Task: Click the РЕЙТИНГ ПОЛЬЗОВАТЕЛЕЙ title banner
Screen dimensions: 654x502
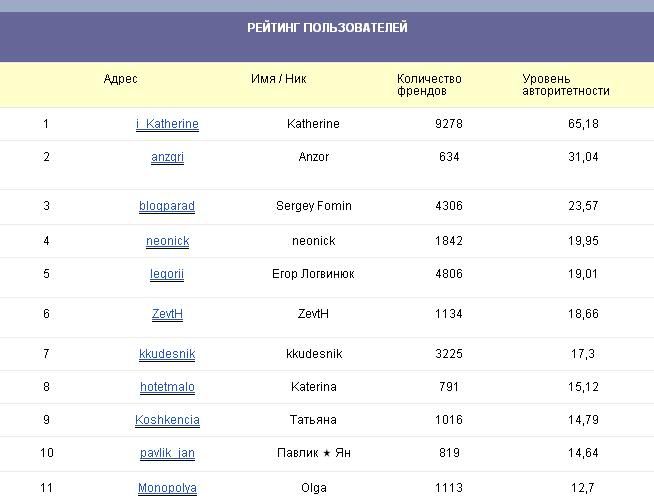Action: click(x=327, y=28)
